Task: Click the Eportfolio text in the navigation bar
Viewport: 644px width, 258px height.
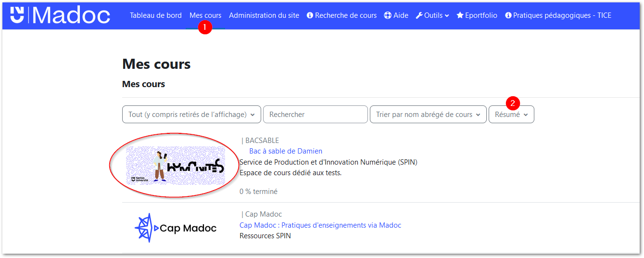Action: [x=481, y=15]
